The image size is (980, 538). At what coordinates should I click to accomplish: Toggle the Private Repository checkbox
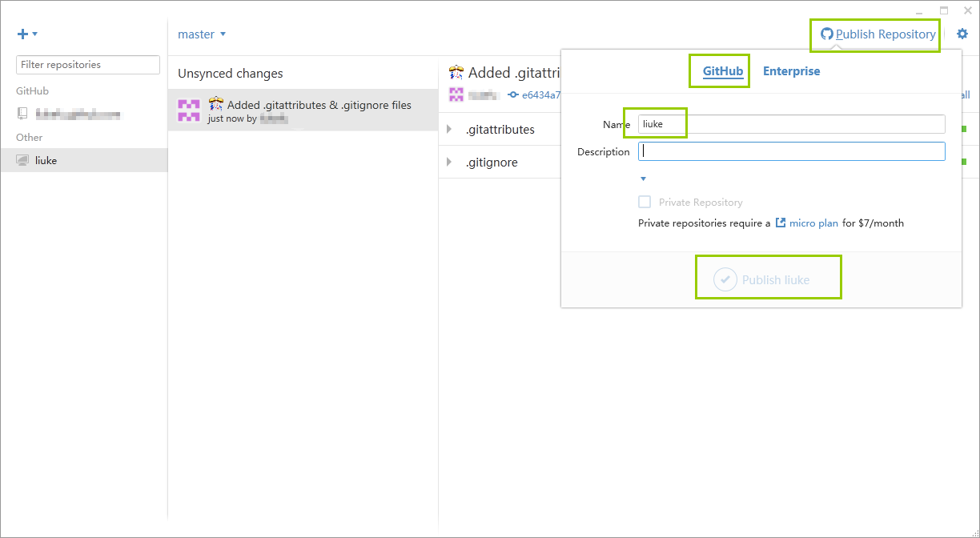pyautogui.click(x=645, y=202)
